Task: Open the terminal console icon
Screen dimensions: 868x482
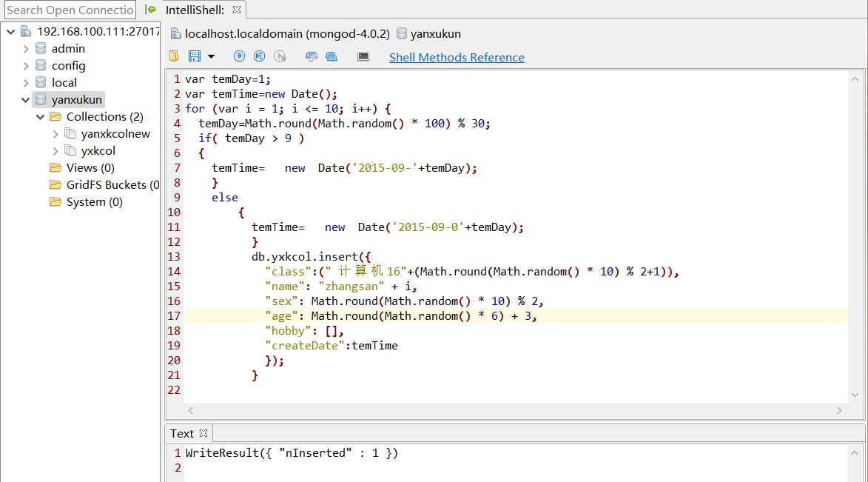Action: click(x=363, y=56)
